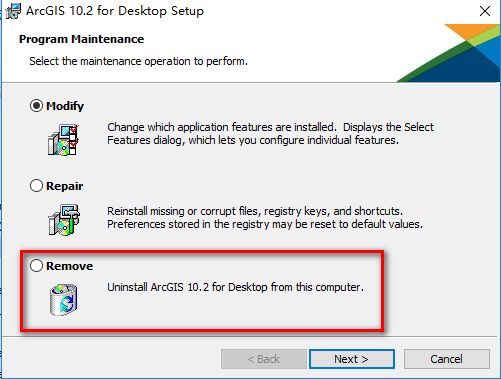
Task: Click the ArcGIS 10.2 for Desktop Setup title
Action: coord(115,11)
